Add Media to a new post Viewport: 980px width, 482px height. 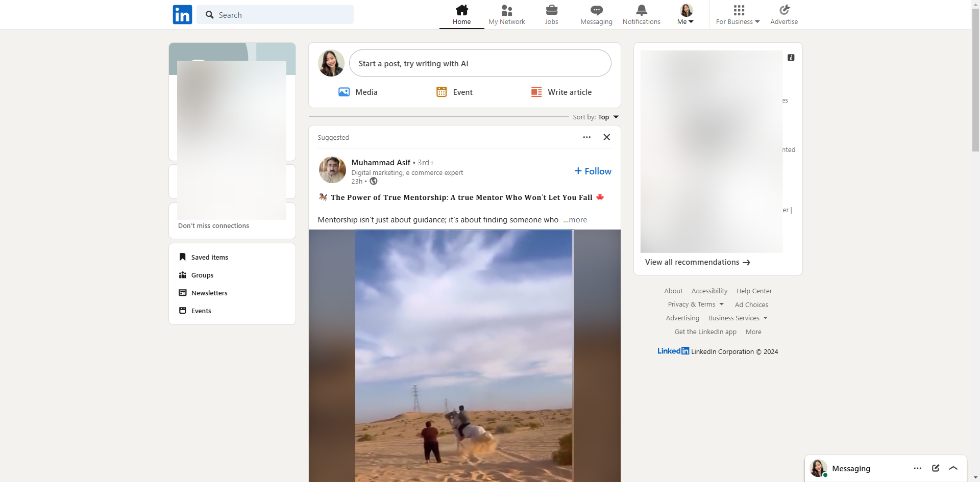(x=358, y=92)
